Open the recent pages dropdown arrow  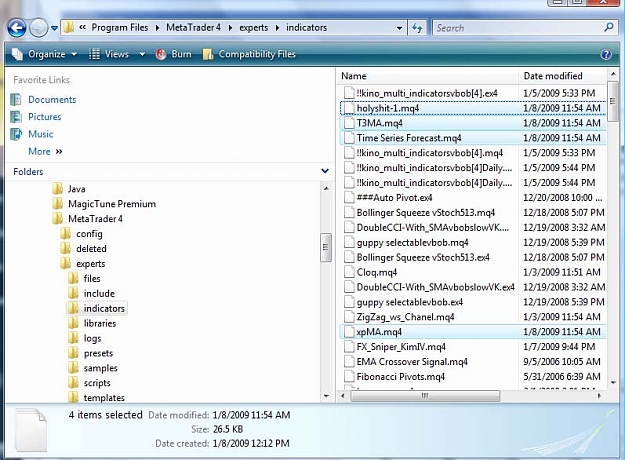pyautogui.click(x=54, y=28)
